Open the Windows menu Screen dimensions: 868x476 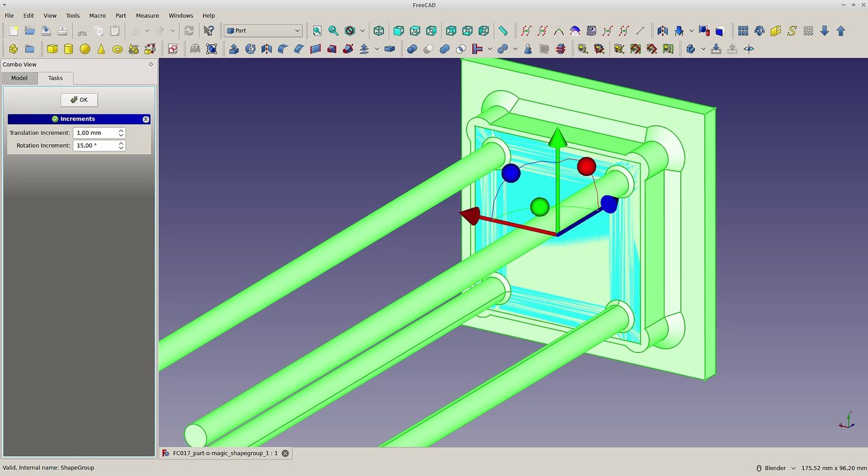point(181,15)
